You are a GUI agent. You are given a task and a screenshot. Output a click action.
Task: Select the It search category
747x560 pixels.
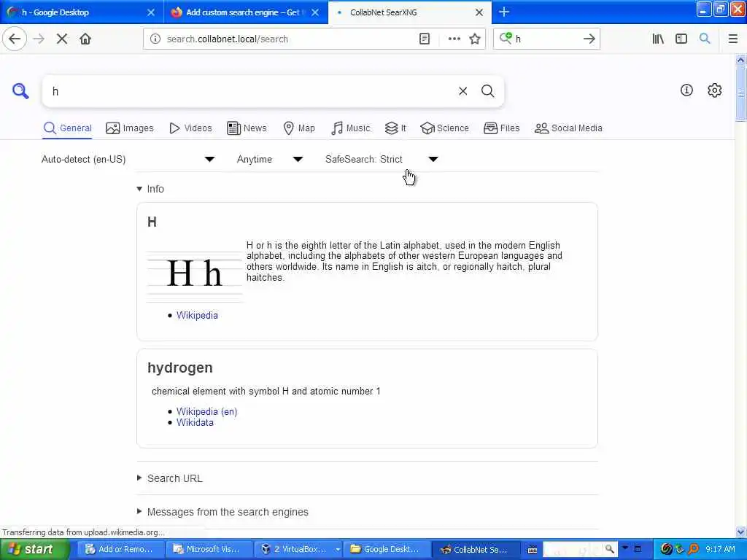pos(395,128)
